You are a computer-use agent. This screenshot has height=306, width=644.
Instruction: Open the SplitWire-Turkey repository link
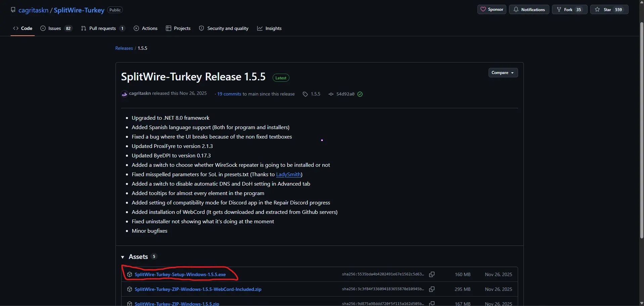pos(79,10)
